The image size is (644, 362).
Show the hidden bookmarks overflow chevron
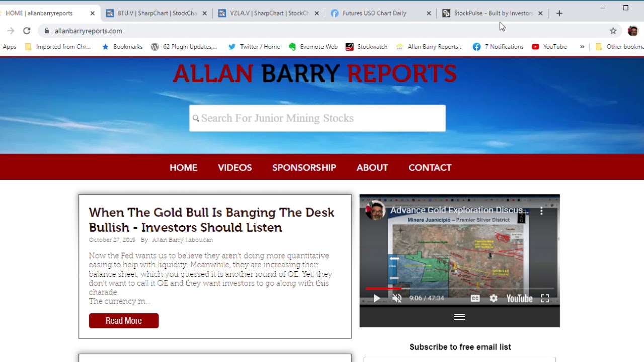[x=582, y=47]
